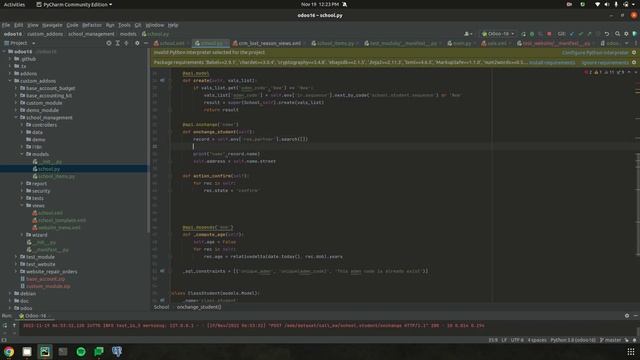Open the Show Applications grid
Image resolution: width=640 pixels, height=360 pixels.
(631, 351)
